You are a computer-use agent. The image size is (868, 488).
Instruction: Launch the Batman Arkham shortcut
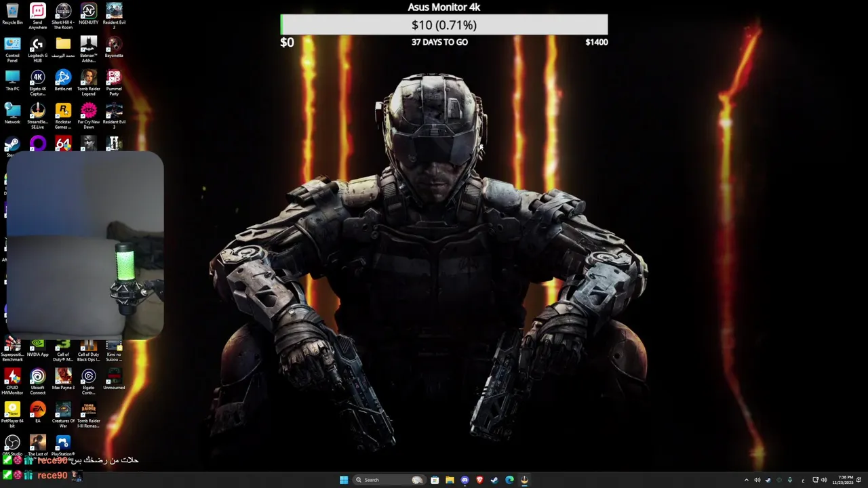point(88,49)
